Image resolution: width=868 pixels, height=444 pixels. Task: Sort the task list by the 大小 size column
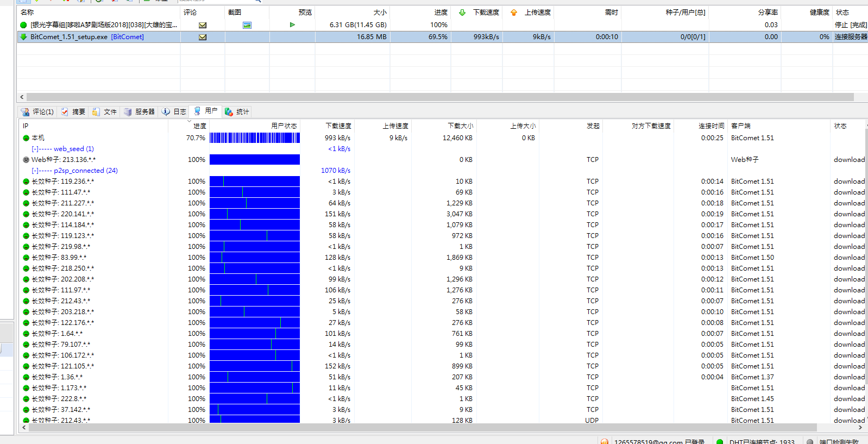click(x=380, y=12)
